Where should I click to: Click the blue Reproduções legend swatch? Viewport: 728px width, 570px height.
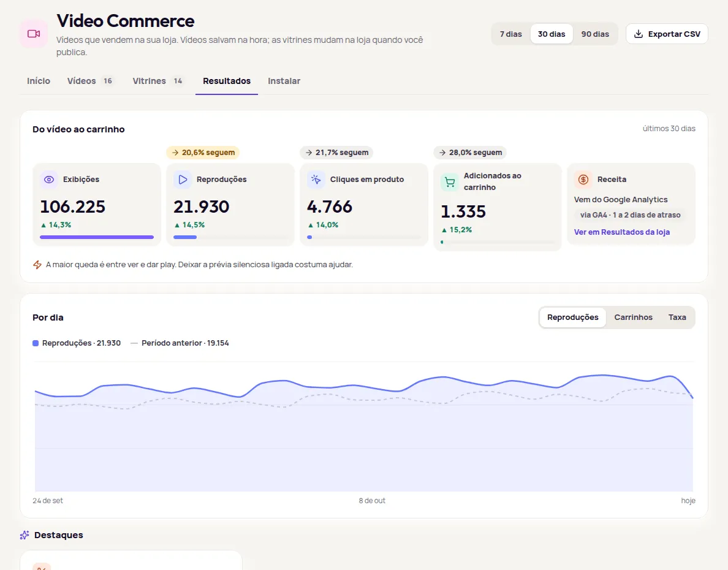(36, 343)
